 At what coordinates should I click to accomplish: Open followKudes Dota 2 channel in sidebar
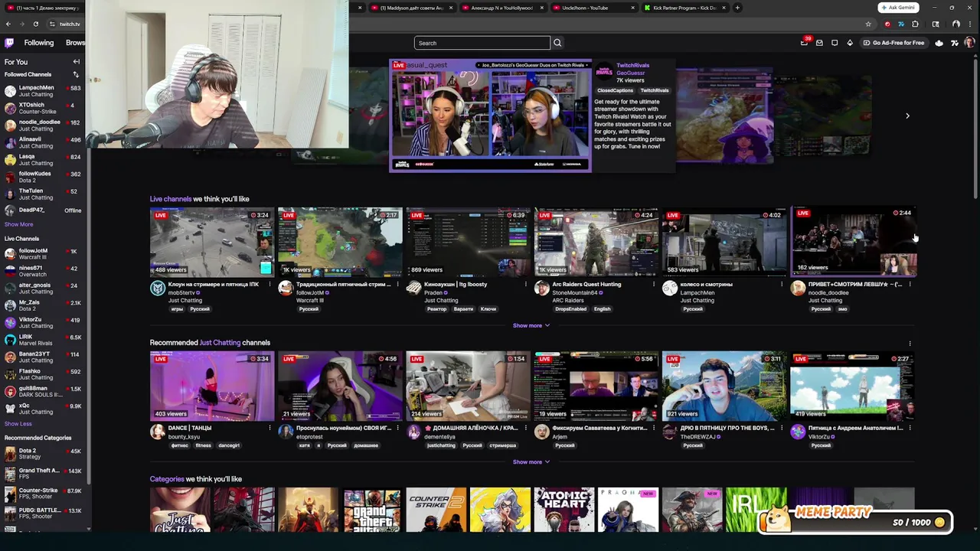(x=43, y=177)
